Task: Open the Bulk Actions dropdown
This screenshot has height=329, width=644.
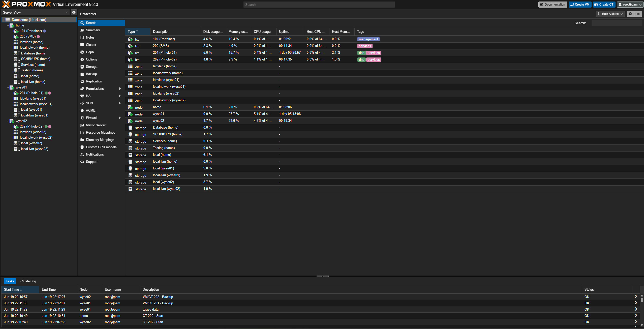Action: point(610,14)
